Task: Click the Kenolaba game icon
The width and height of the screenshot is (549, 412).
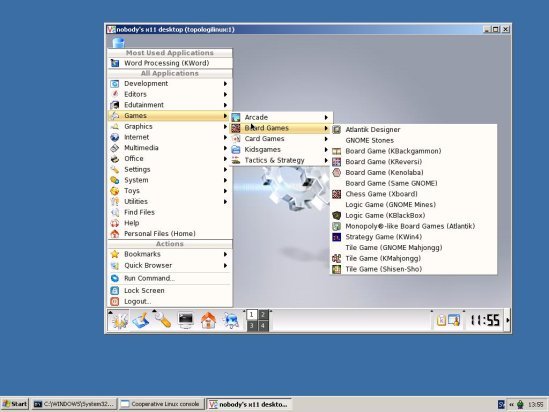Action: click(336, 173)
